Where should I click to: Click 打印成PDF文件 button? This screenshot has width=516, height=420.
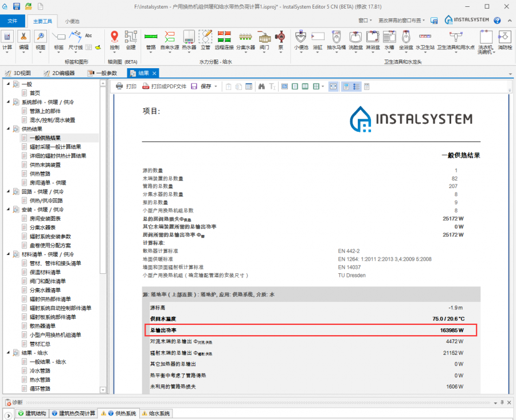point(164,87)
